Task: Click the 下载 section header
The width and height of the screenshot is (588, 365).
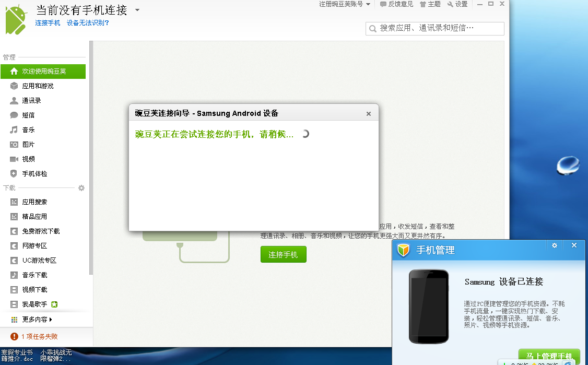Action: tap(9, 187)
